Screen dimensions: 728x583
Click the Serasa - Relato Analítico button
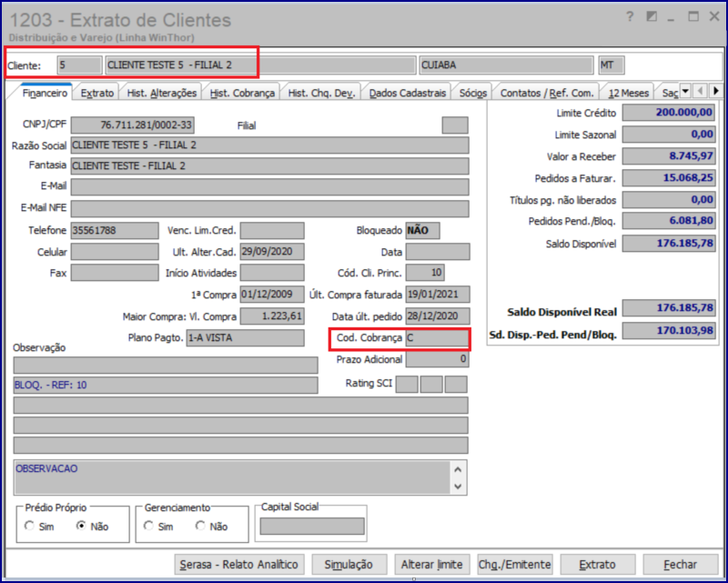239,565
